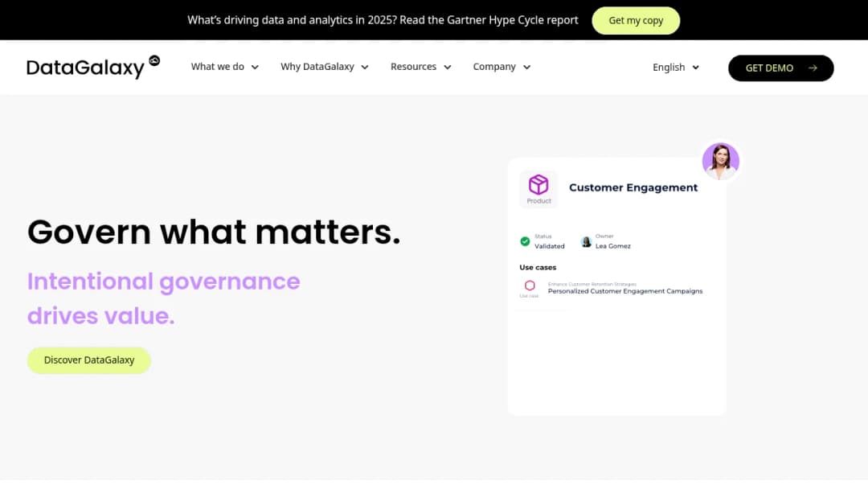Open the Resources menu
This screenshot has width=868, height=489.
tap(420, 67)
